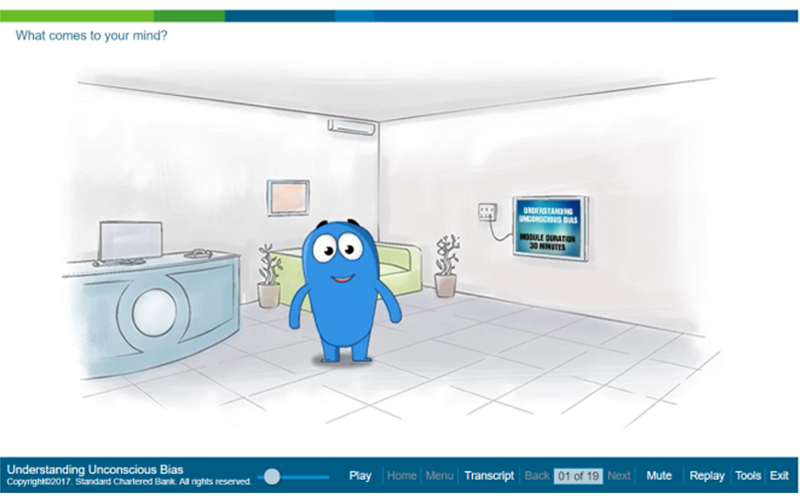Open the Tools option

click(748, 476)
